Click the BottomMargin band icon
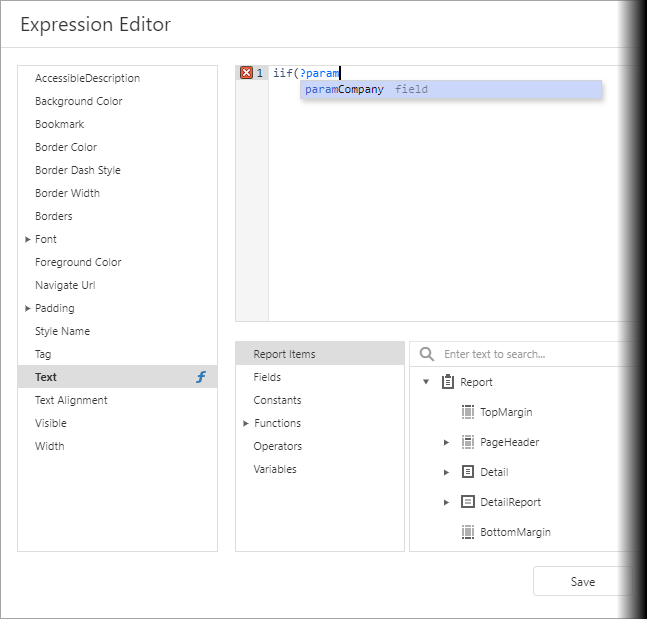This screenshot has width=647, height=619. pos(468,532)
